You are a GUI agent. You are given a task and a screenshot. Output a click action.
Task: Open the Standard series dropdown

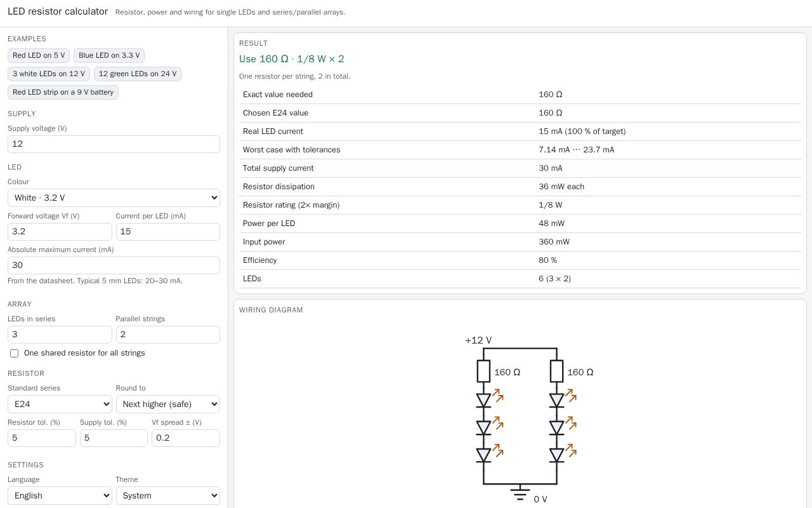tap(60, 404)
